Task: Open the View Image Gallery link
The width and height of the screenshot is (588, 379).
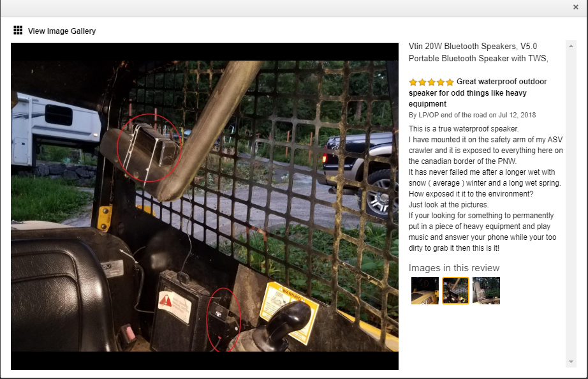Action: (61, 31)
